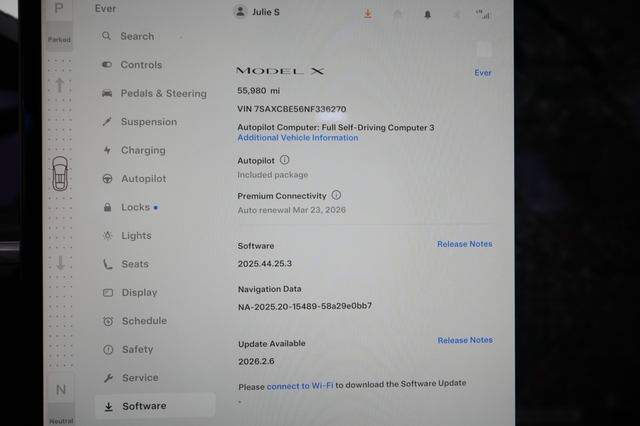Tap the Julie S profile name

coord(266,12)
